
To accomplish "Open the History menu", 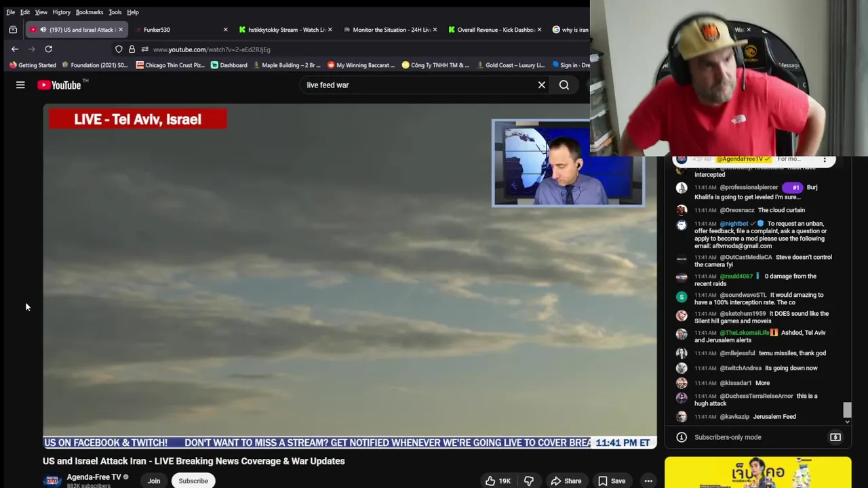I will [x=61, y=12].
